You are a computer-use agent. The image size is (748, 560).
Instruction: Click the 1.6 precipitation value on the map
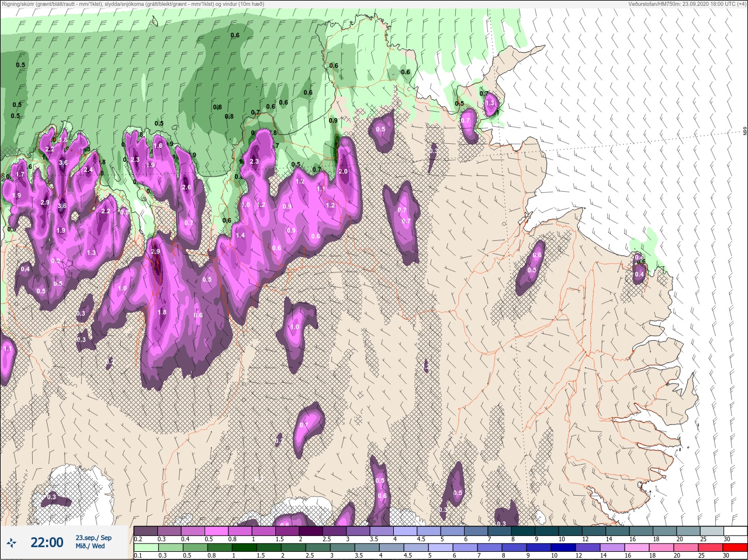pyautogui.click(x=157, y=146)
